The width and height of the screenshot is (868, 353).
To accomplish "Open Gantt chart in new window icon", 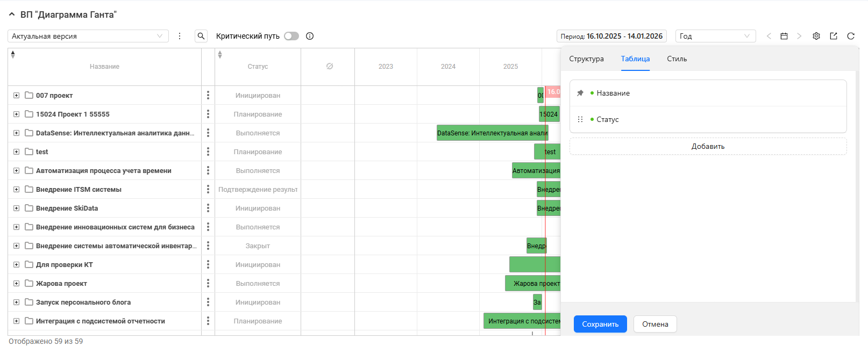I will click(834, 36).
